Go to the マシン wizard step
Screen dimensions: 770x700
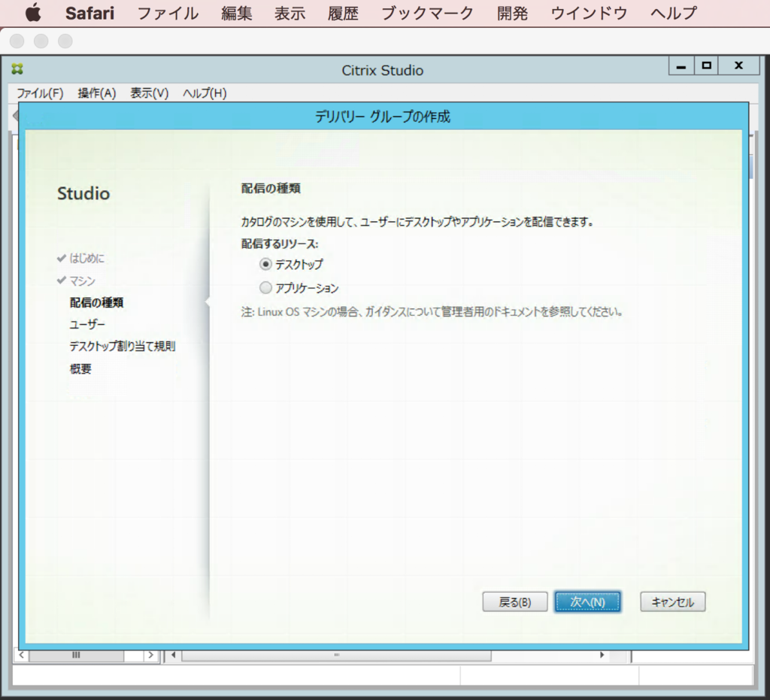click(x=82, y=280)
